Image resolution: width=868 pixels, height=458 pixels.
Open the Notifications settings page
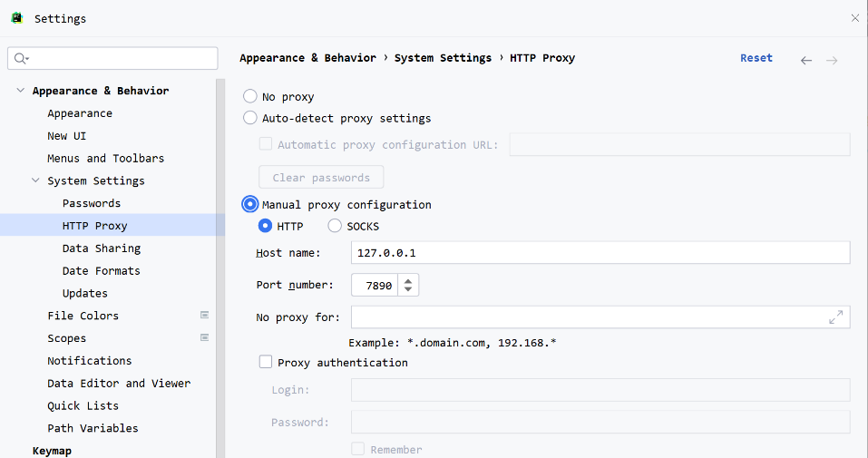89,361
